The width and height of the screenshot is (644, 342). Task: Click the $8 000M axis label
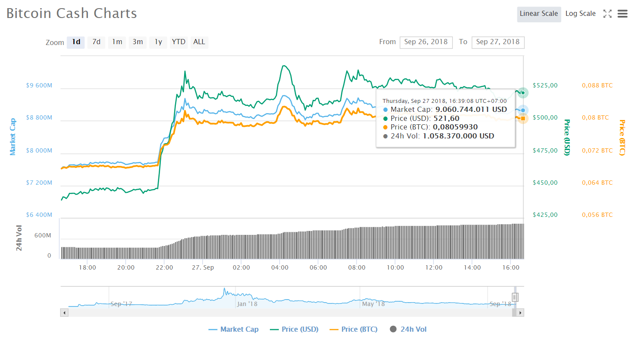tap(39, 150)
